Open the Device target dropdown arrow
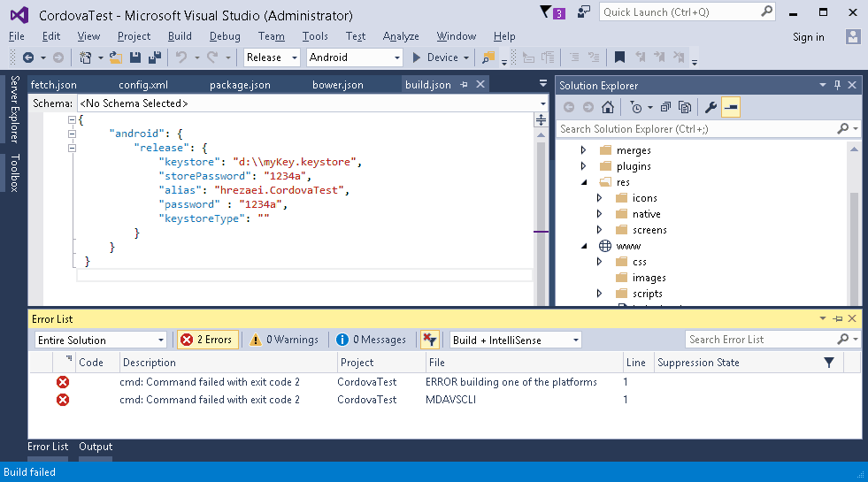This screenshot has width=868, height=482. 466,57
